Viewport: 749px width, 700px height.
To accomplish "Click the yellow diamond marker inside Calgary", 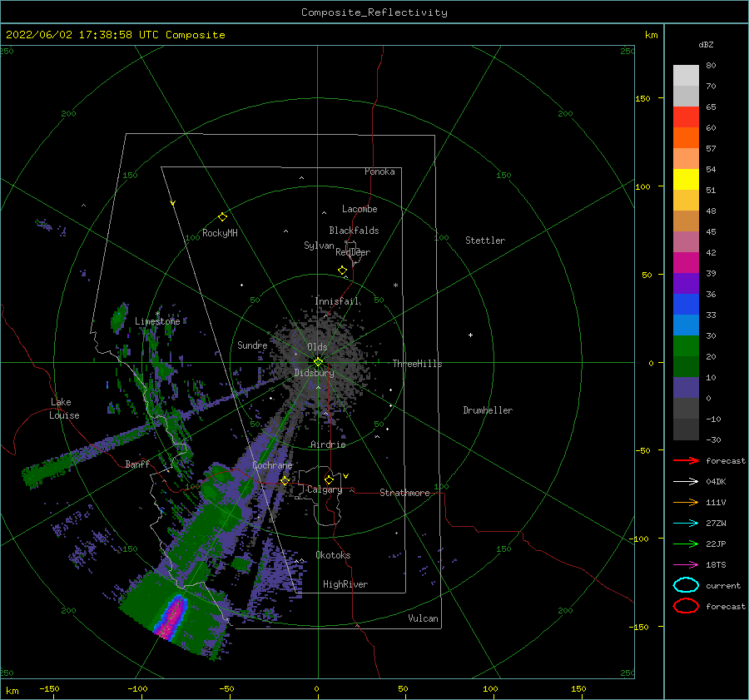I will click(x=329, y=479).
